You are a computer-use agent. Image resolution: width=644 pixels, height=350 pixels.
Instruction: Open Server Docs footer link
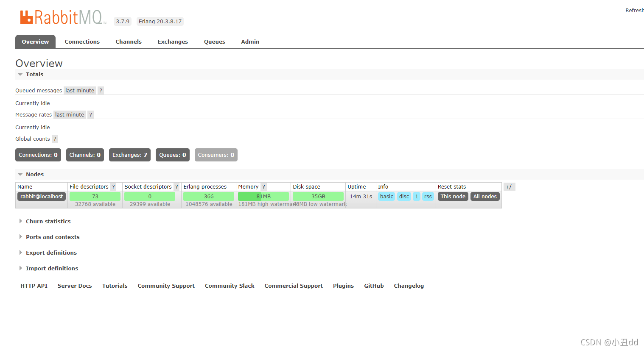[75, 286]
